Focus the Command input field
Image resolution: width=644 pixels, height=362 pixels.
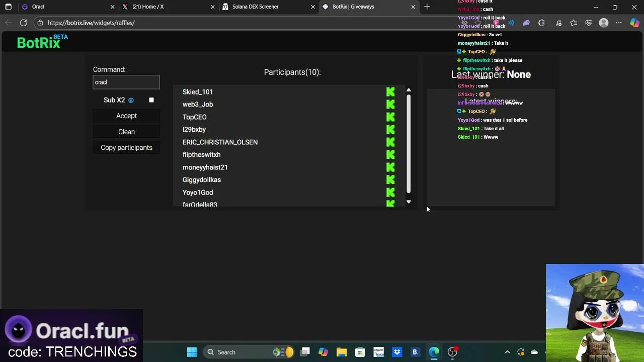click(126, 82)
